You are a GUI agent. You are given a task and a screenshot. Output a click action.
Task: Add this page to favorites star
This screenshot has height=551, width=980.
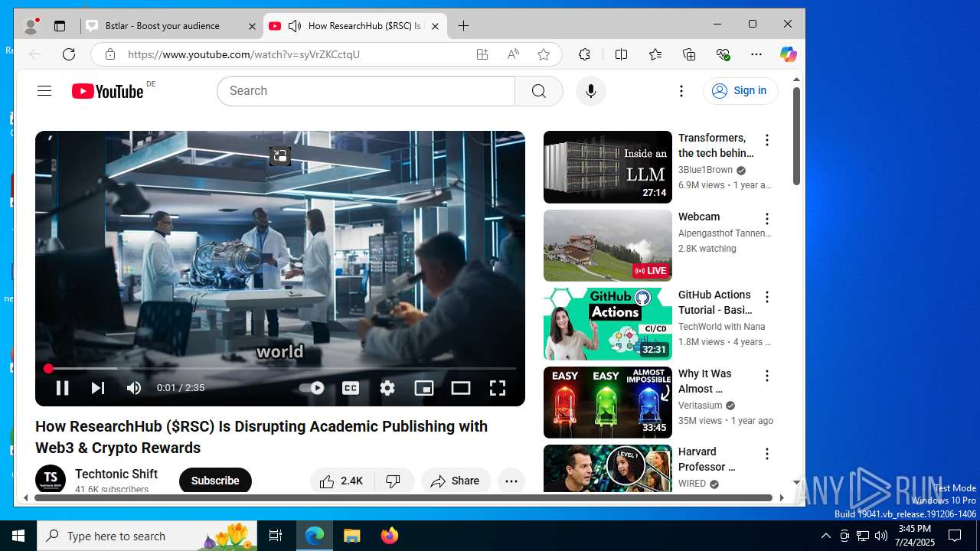[x=544, y=54]
